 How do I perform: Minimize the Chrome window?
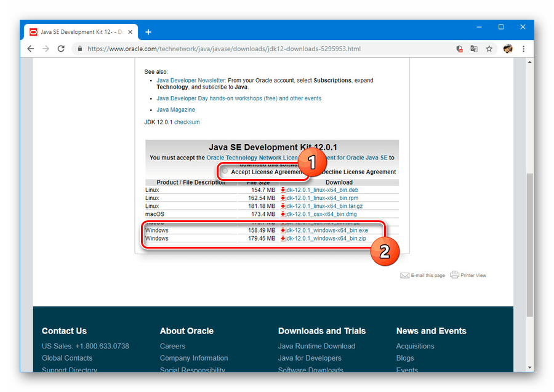tap(479, 27)
